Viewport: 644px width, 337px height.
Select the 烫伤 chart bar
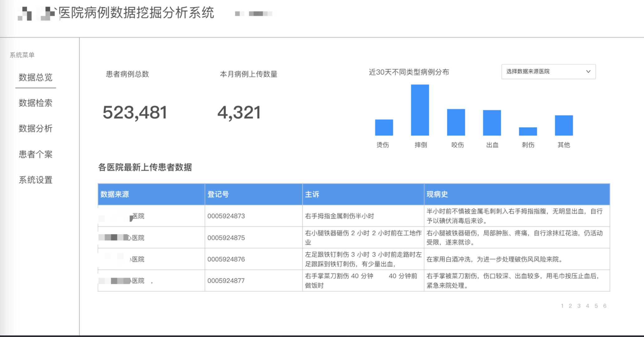click(x=384, y=127)
